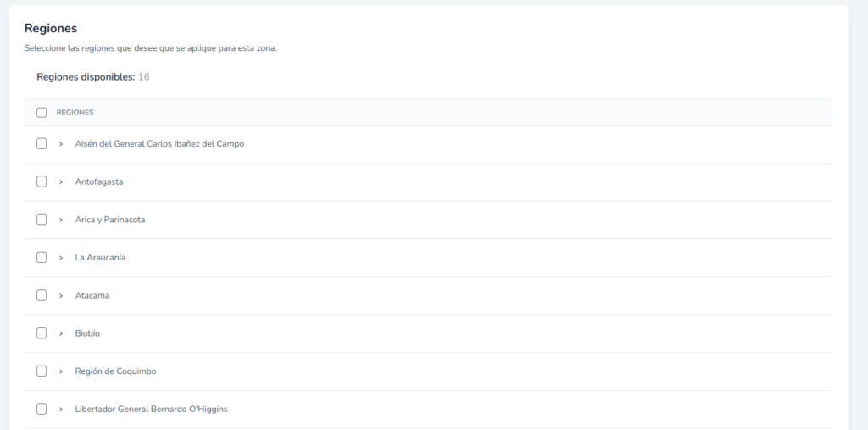Click the Antofagasta region name

[x=99, y=181]
